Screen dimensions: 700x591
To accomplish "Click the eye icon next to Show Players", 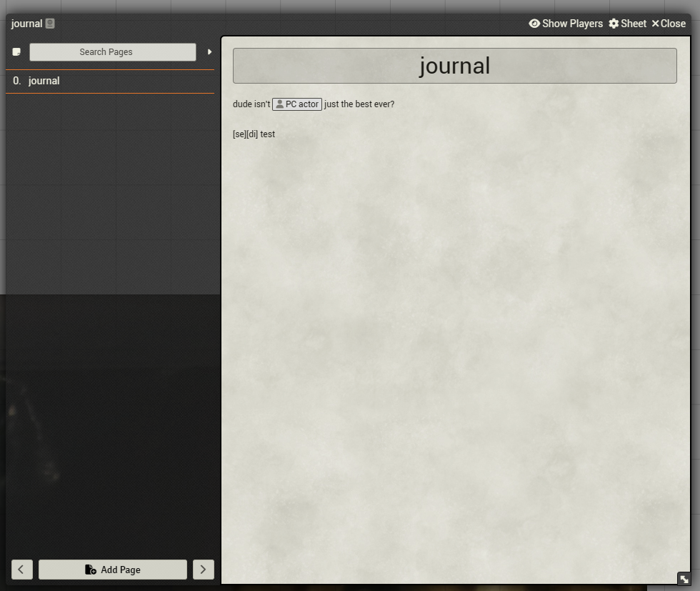I will (x=534, y=24).
